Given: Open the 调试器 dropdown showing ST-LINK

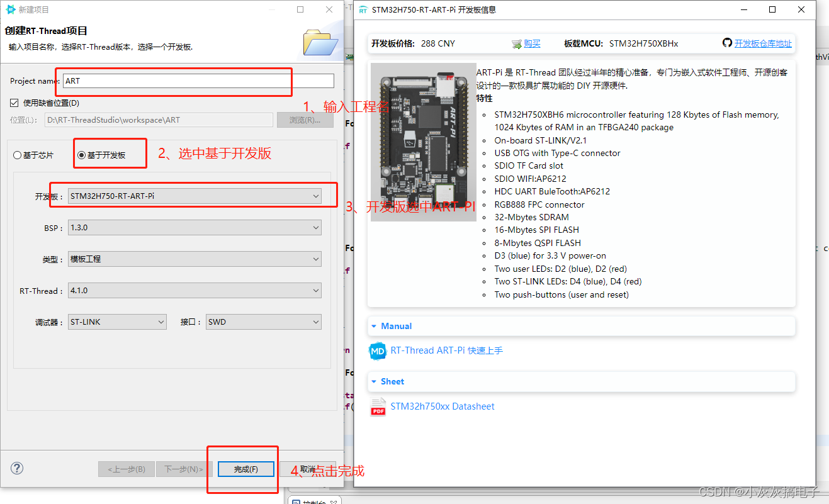Looking at the screenshot, I should [117, 322].
